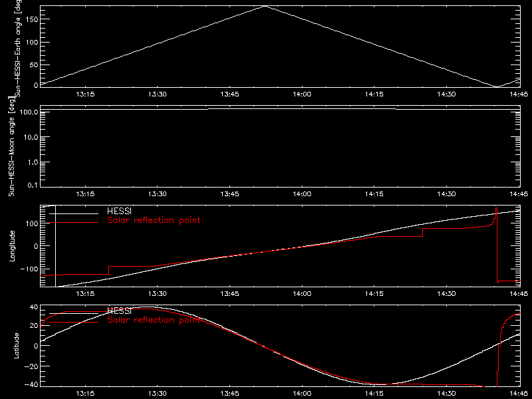
Task: Select Solar reflection point legend in Latitude plot
Action: (154, 320)
